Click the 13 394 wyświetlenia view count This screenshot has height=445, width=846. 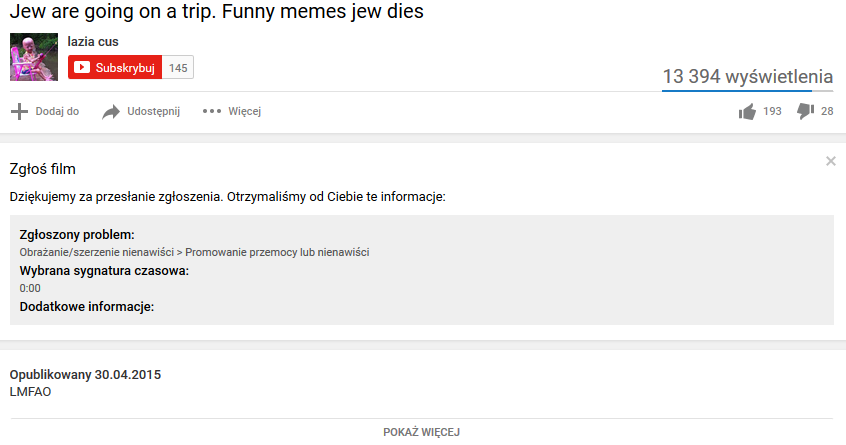(747, 77)
